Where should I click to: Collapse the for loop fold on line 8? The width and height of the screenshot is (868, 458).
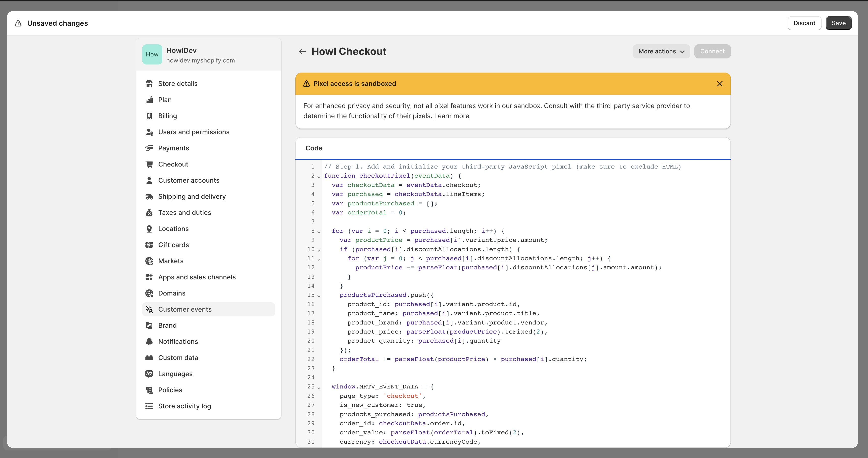(319, 232)
